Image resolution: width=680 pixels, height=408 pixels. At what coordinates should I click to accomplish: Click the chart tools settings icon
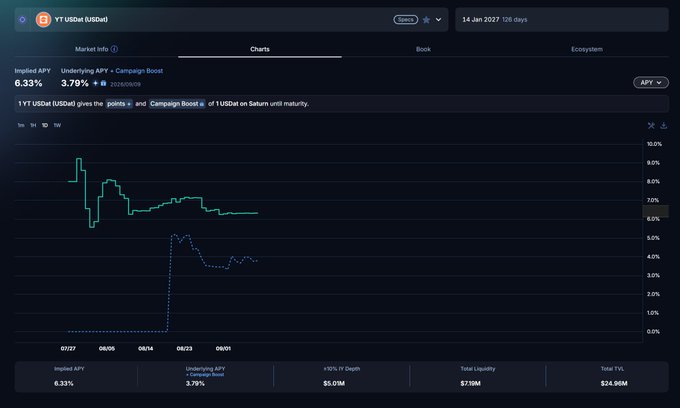651,125
